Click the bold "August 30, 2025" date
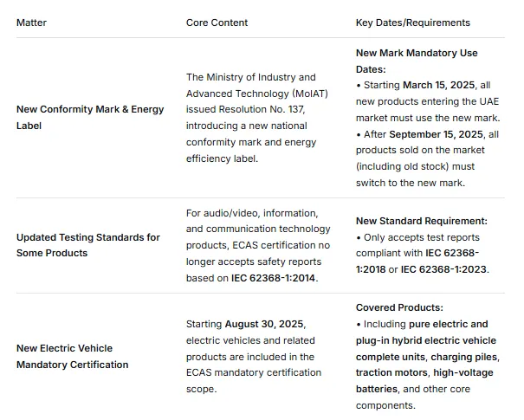 click(x=263, y=324)
